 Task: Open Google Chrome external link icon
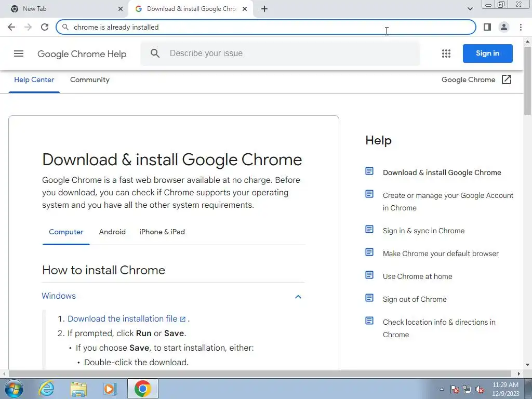[x=507, y=79]
